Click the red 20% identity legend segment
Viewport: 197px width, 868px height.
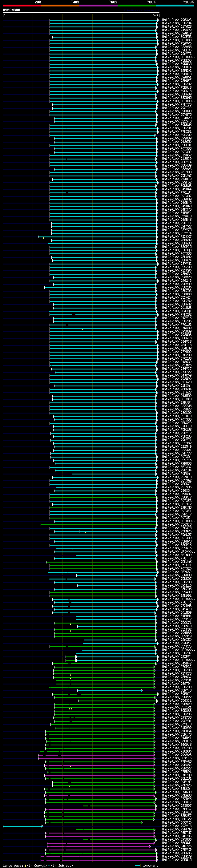point(22,6)
